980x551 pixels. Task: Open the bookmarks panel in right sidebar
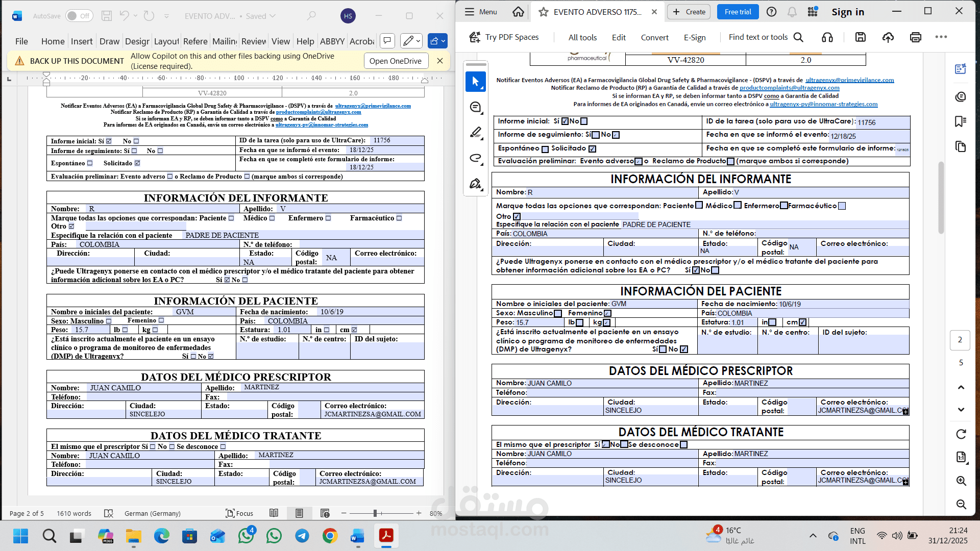pyautogui.click(x=960, y=121)
